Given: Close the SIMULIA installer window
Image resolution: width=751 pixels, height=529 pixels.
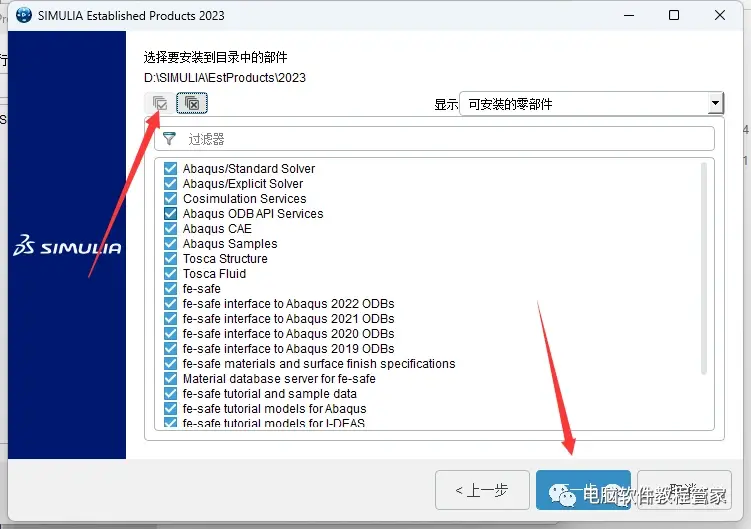Looking at the screenshot, I should (719, 15).
